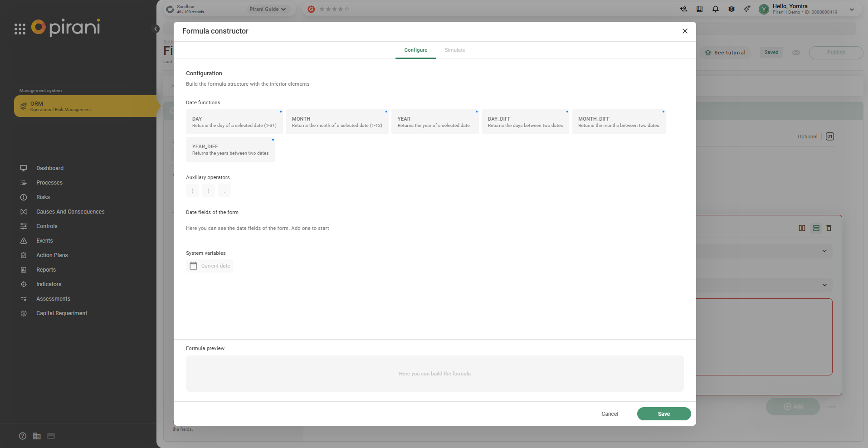Open the notifications bell icon

coord(716,9)
